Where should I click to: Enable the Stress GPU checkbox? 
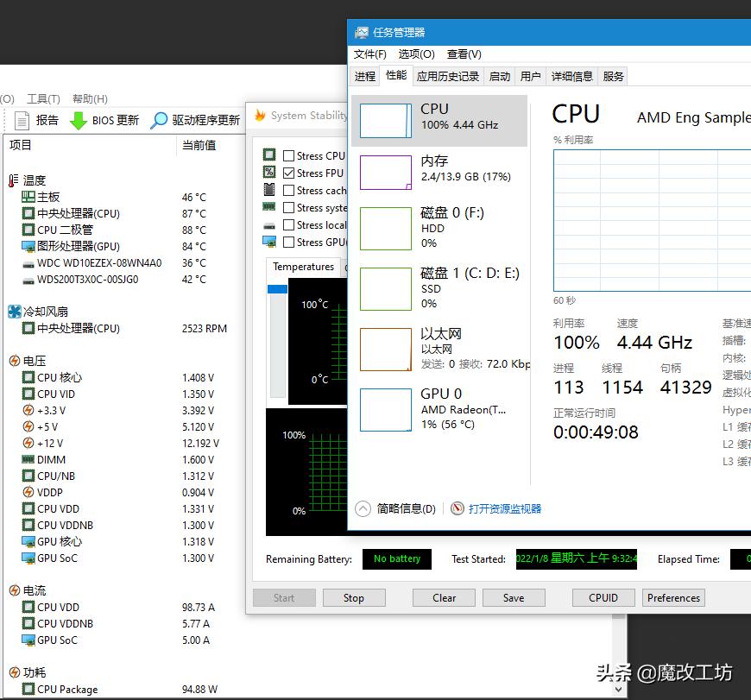click(x=288, y=242)
